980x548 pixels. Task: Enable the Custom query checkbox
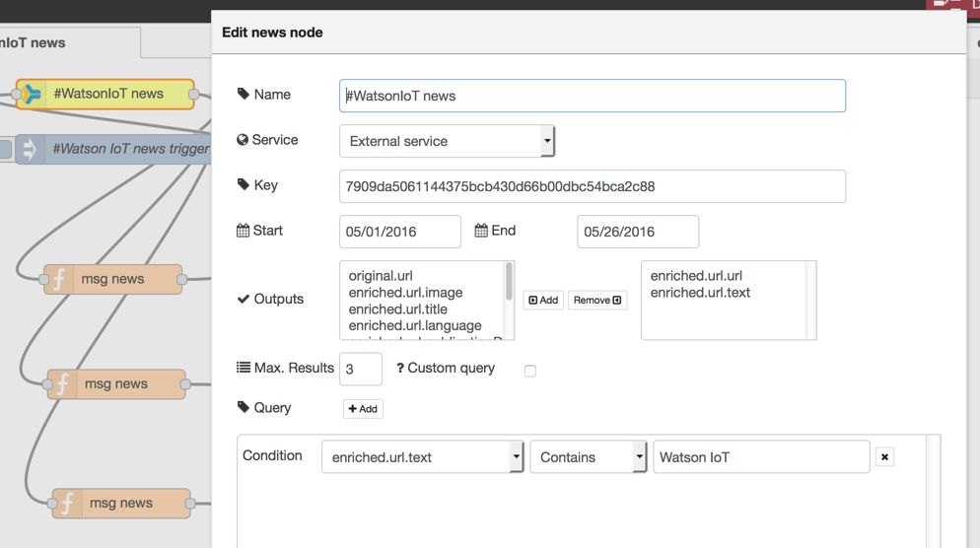530,372
